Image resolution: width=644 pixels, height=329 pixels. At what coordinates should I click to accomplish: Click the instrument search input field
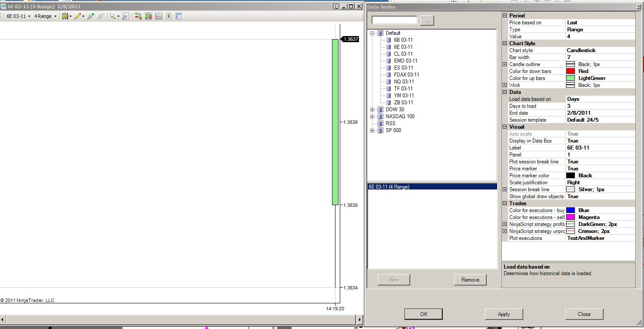[x=395, y=20]
